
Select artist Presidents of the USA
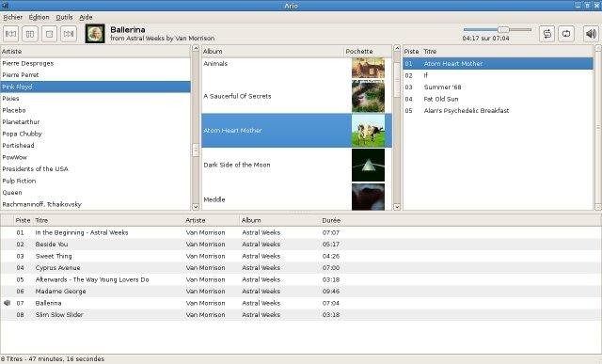coord(95,169)
